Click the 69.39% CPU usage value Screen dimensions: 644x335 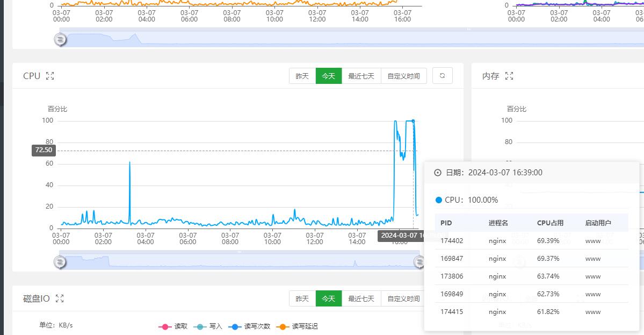[548, 241]
